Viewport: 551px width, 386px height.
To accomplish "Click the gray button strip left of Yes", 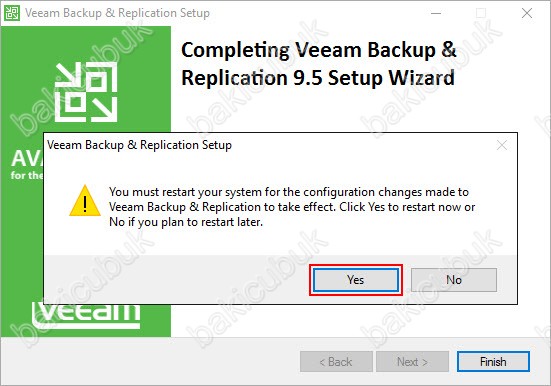I will tap(177, 279).
